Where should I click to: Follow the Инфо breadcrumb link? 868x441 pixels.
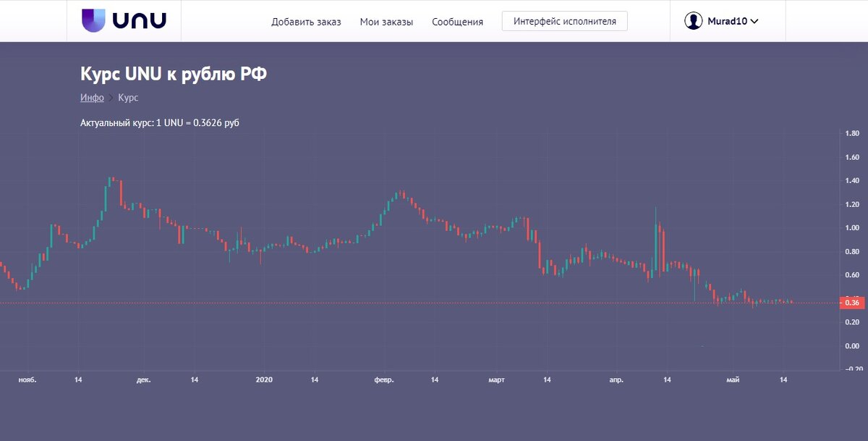tap(92, 97)
